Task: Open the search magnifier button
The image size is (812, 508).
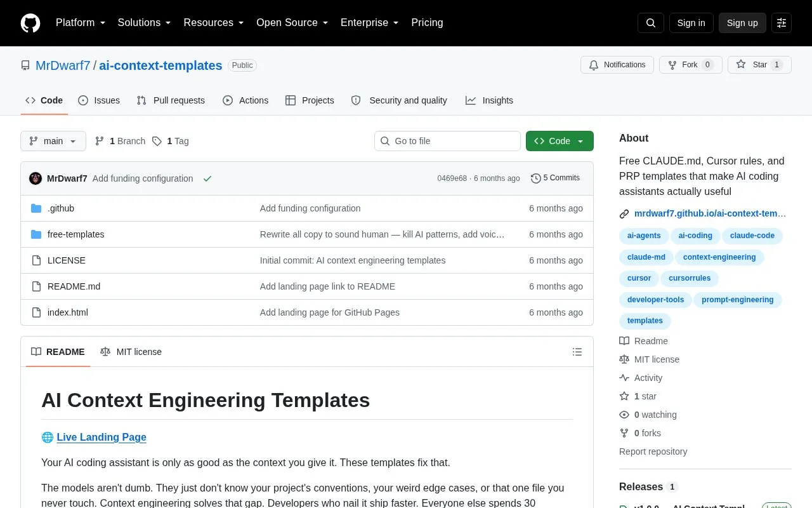Action: pyautogui.click(x=651, y=23)
